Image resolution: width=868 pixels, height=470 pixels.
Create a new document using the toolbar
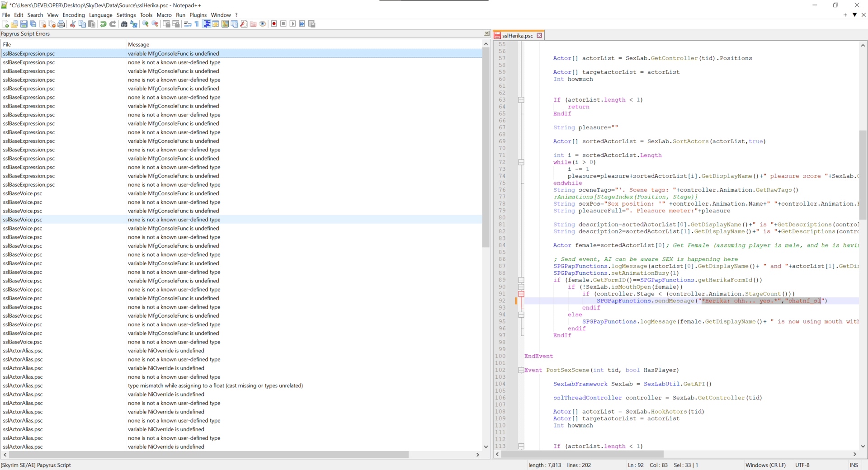tap(5, 23)
